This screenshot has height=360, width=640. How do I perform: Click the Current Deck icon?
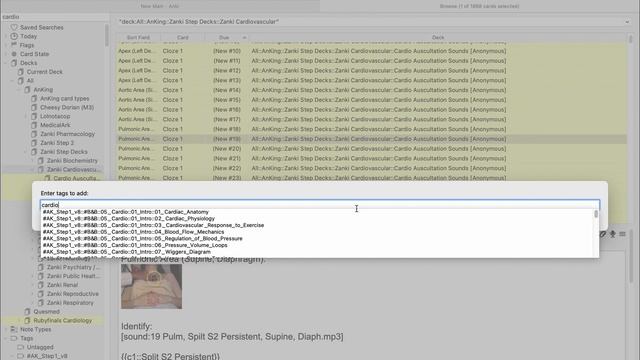20,72
